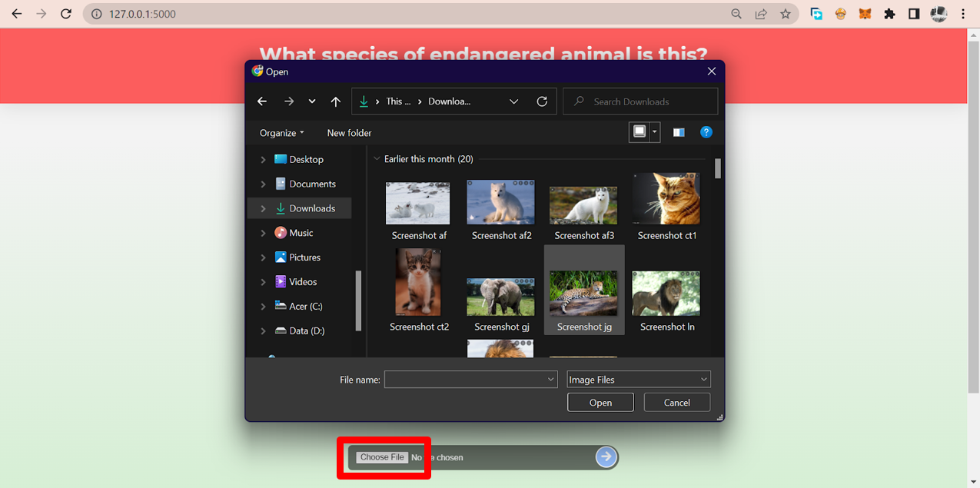The image size is (980, 488).
Task: Click the up arrow to parent folder
Action: pyautogui.click(x=336, y=101)
